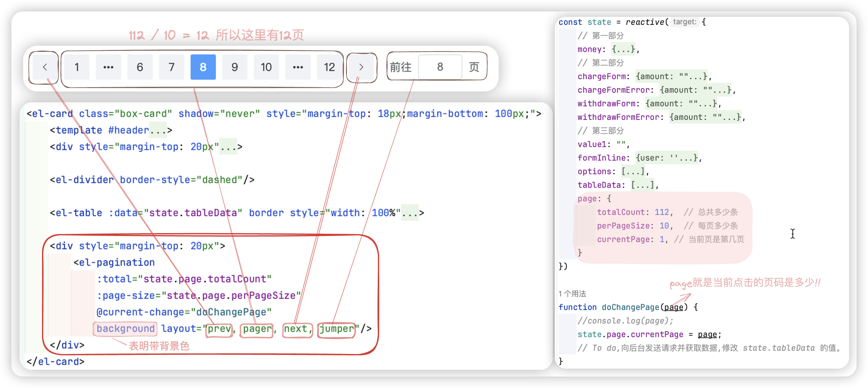868x388 pixels.
Task: Click the highlighted page 8 button
Action: coord(203,67)
